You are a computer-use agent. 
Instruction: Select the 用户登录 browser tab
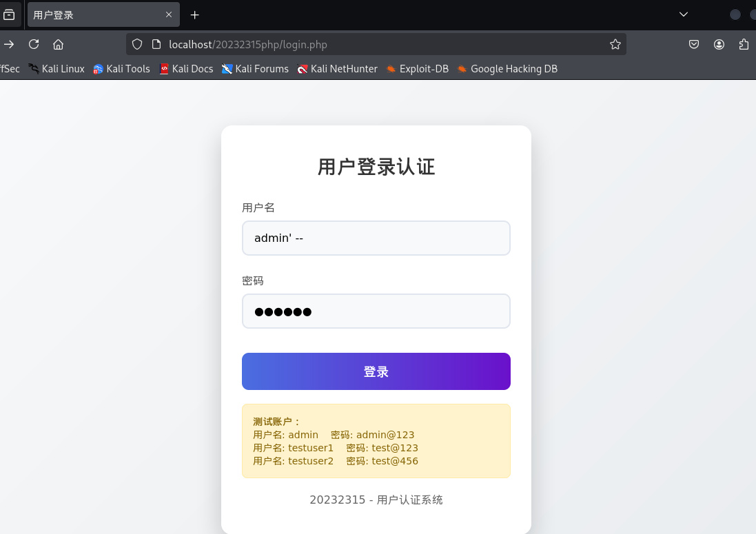pyautogui.click(x=103, y=15)
